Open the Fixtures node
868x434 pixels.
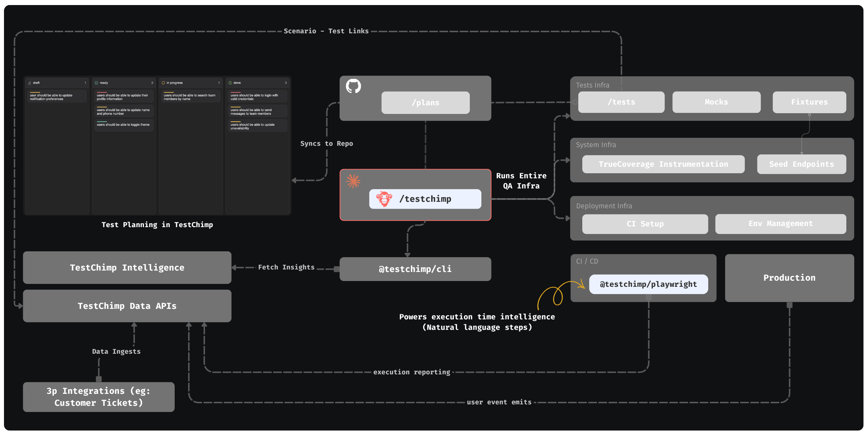point(809,102)
